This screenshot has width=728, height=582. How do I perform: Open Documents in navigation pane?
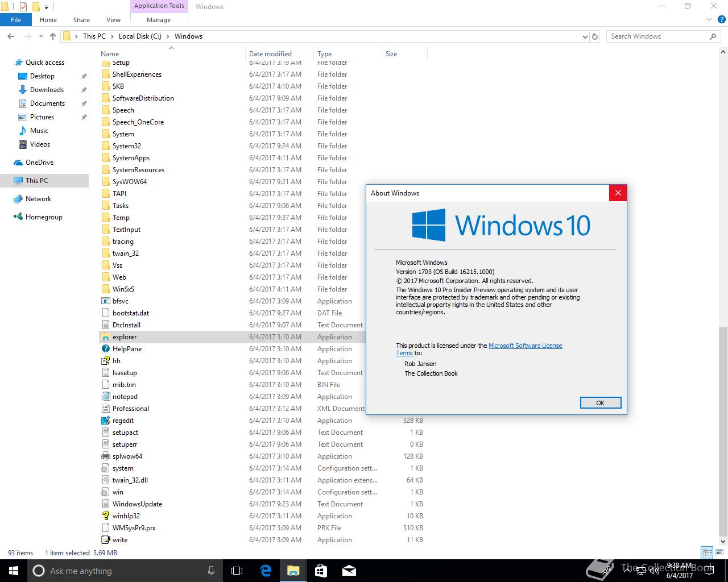47,103
